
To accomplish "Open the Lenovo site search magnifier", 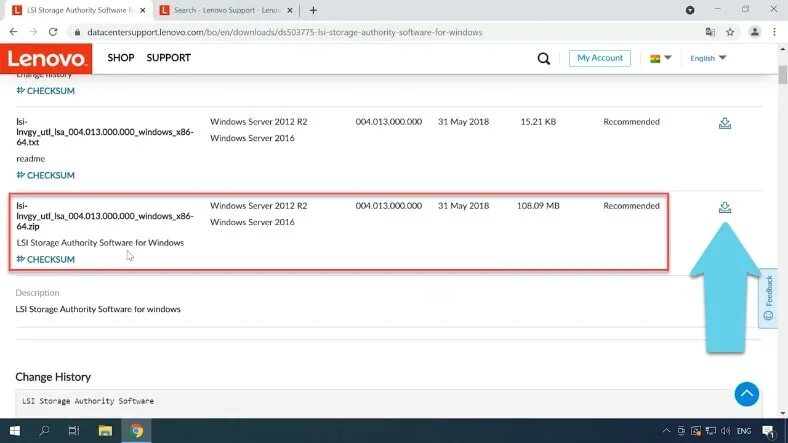I will tap(543, 58).
